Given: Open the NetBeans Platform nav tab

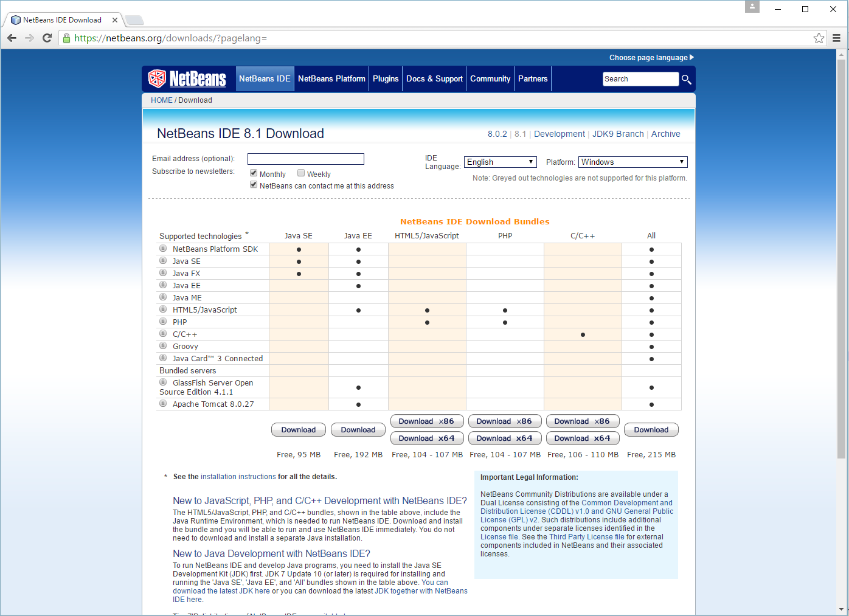Looking at the screenshot, I should pos(331,79).
